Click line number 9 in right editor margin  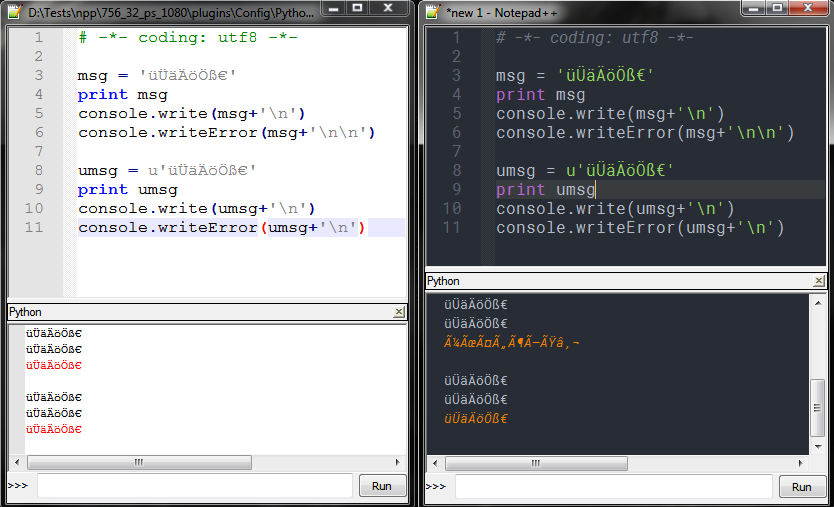456,190
